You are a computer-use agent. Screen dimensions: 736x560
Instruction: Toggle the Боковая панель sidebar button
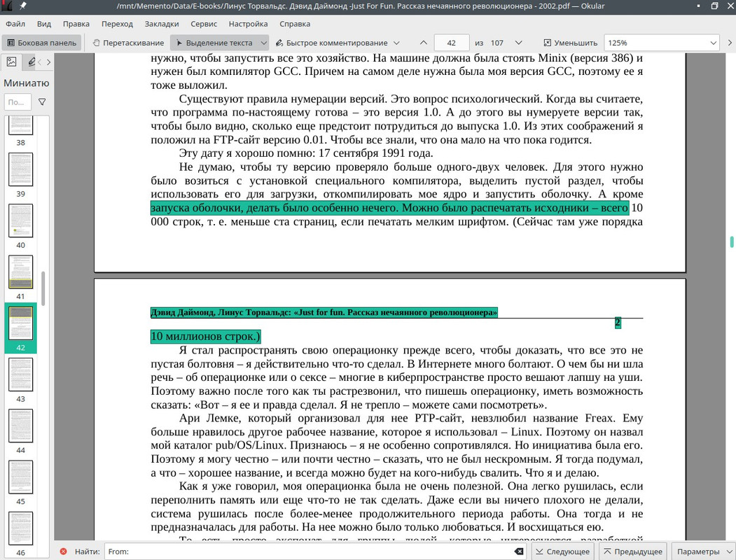click(41, 43)
